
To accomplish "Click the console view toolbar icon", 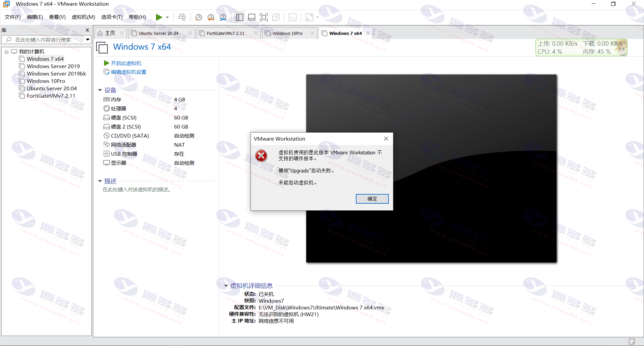I will click(x=292, y=17).
